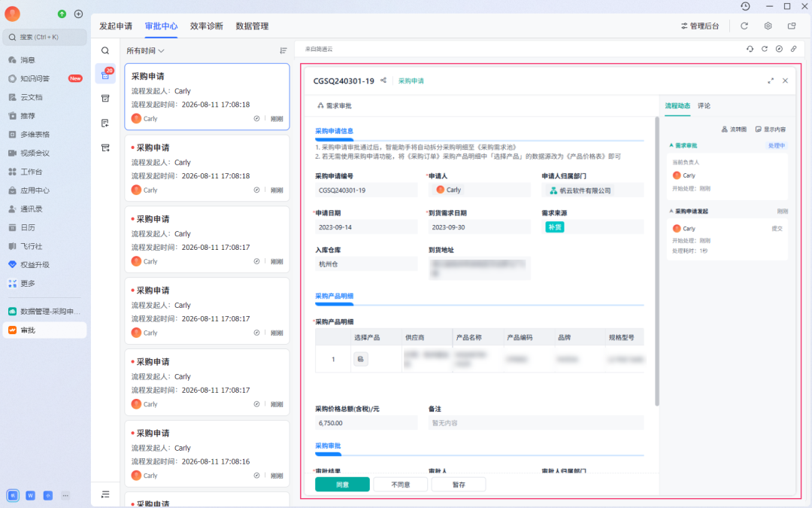Close the CGSQ240301-19 detail panel
This screenshot has height=508, width=812.
tap(785, 81)
